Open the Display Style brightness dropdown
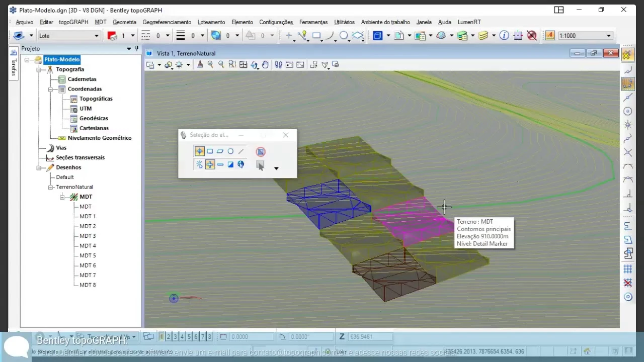This screenshot has width=644, height=362. (188, 65)
